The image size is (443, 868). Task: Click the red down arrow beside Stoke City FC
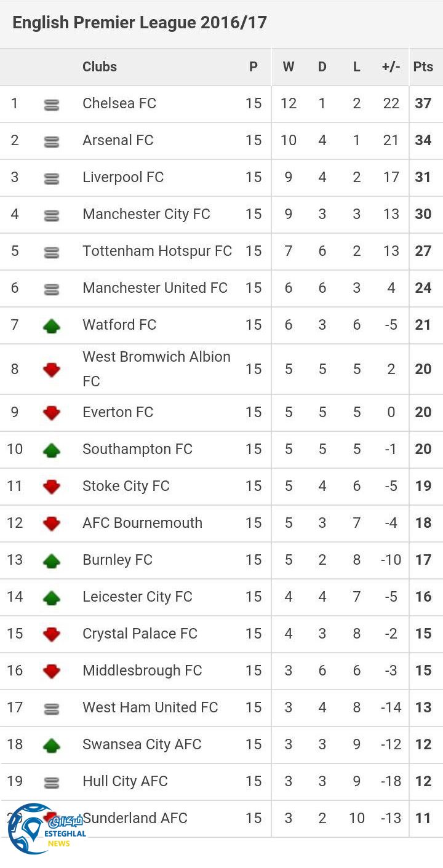[x=52, y=487]
